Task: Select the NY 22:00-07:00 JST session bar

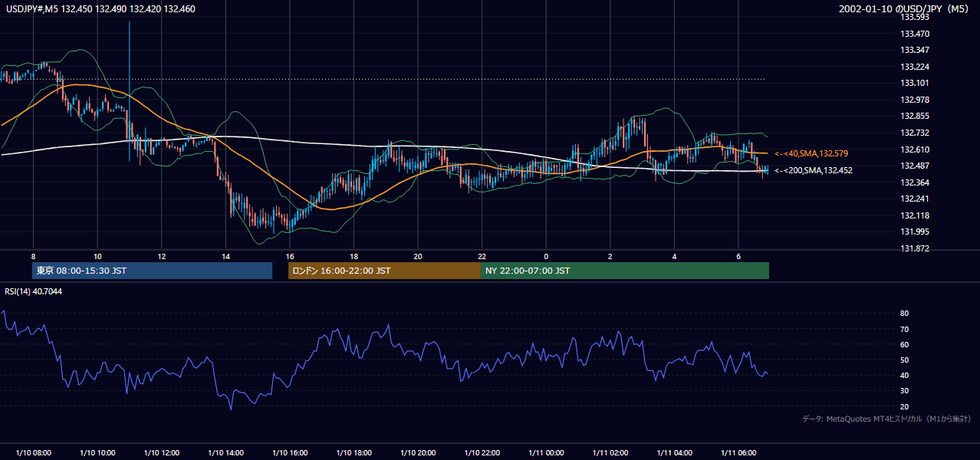Action: coord(625,271)
